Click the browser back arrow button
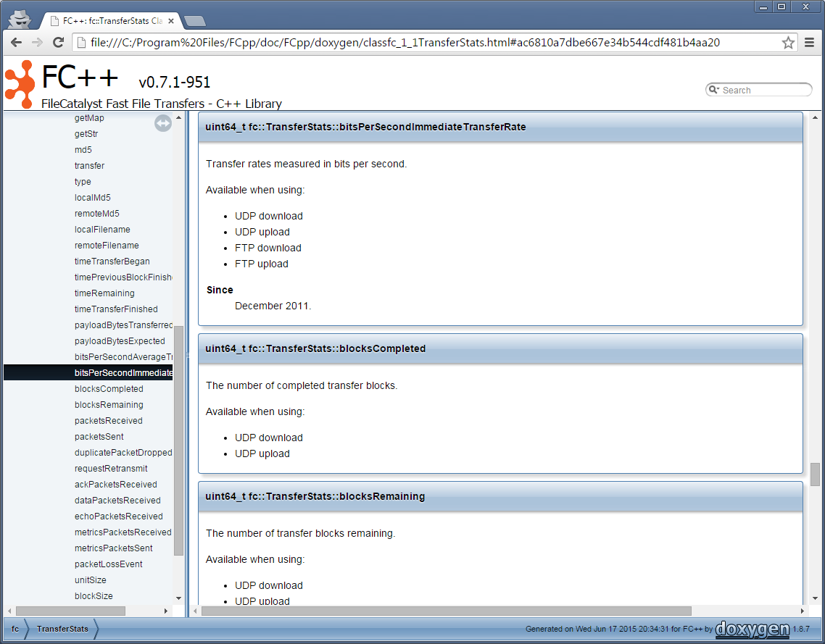Screen dimensions: 825x644 (16, 43)
